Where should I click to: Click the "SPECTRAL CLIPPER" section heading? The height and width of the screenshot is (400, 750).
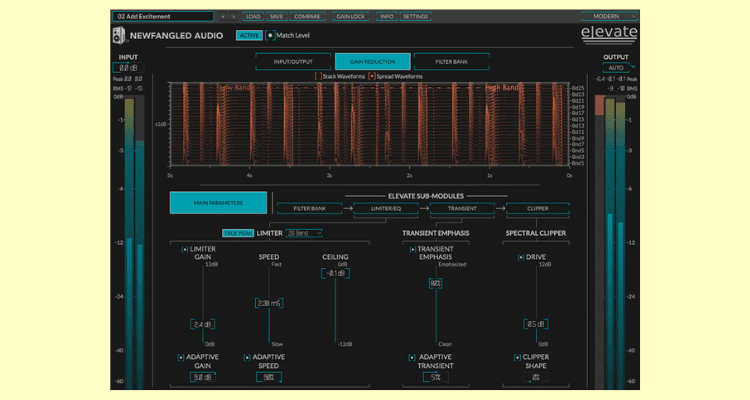[x=536, y=233]
